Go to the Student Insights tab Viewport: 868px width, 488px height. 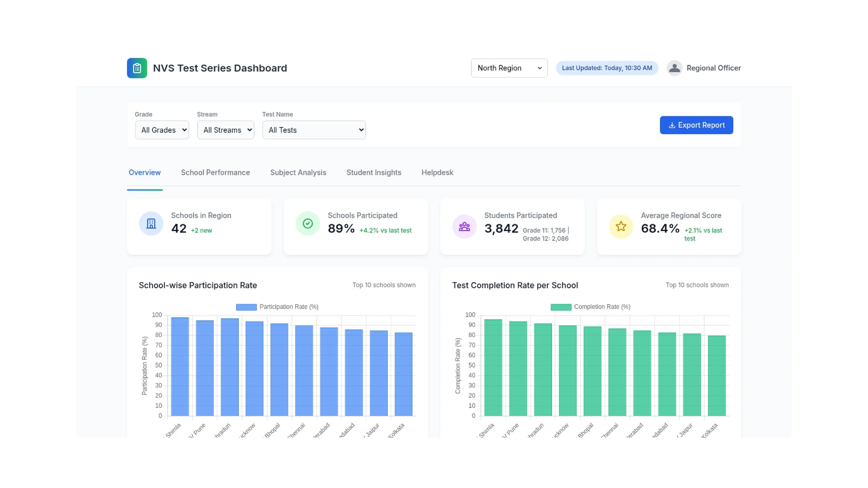pyautogui.click(x=374, y=173)
